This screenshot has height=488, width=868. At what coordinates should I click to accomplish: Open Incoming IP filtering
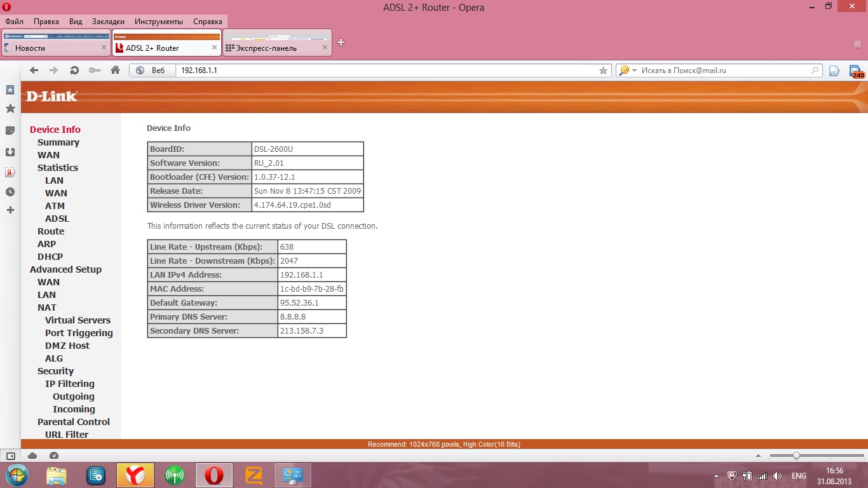74,409
